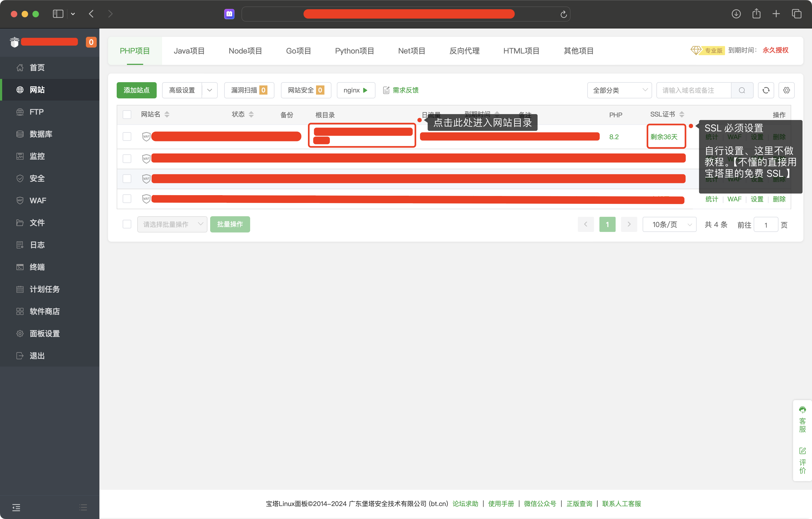Image resolution: width=812 pixels, height=519 pixels.
Task: Open browser downloads icon
Action: (736, 14)
